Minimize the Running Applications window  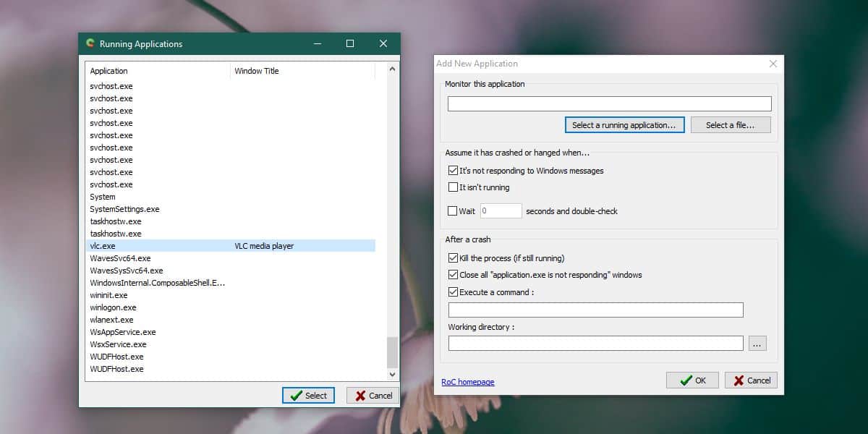pyautogui.click(x=318, y=43)
